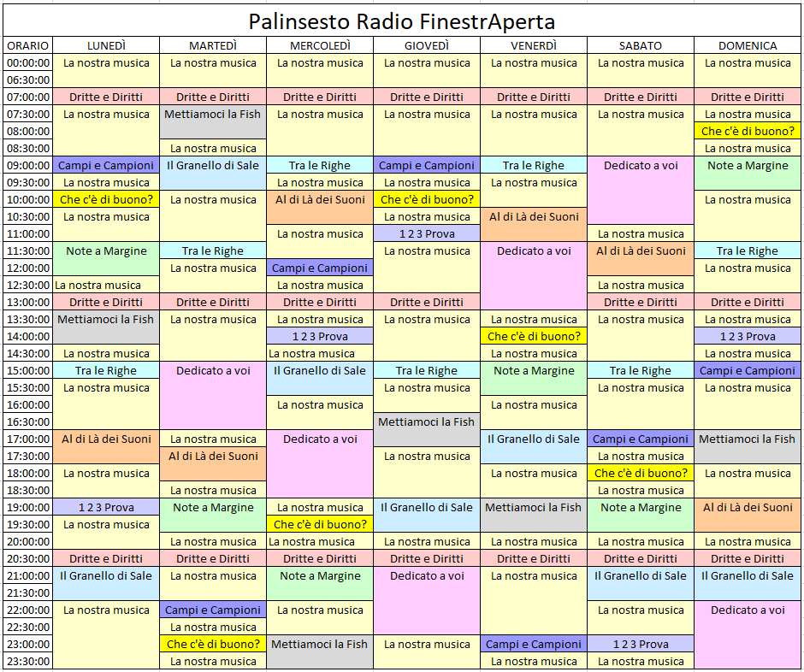Viewport: 804px width, 672px height.
Task: Select Monday's 13:30 Mettiamoci la Fish cell
Action: click(x=106, y=327)
